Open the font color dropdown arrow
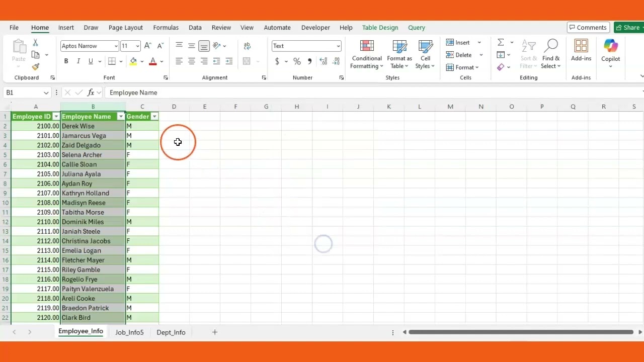 click(162, 62)
